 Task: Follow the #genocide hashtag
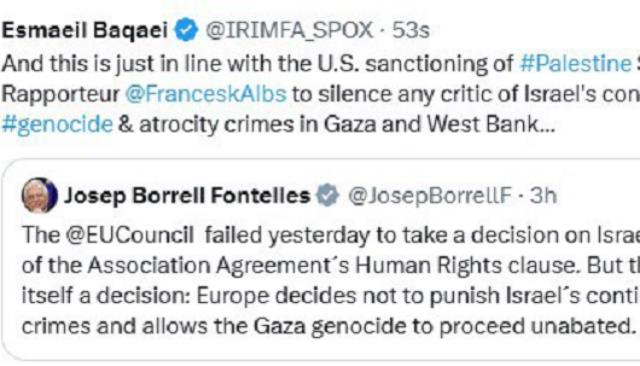57,124
